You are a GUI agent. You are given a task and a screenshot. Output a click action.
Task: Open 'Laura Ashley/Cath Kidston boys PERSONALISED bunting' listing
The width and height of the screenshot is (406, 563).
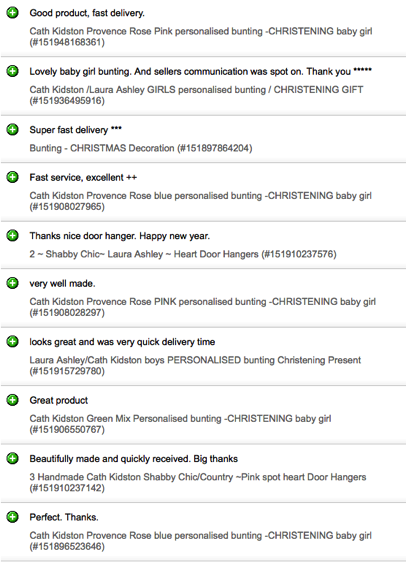(195, 365)
